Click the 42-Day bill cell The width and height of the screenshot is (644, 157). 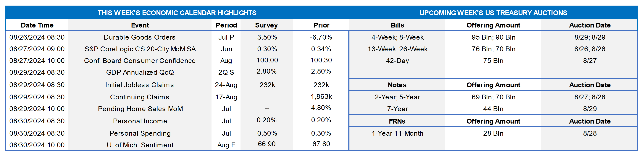397,61
